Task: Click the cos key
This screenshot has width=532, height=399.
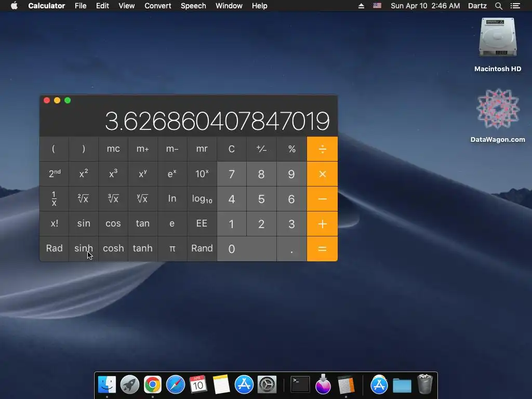Action: coord(113,224)
